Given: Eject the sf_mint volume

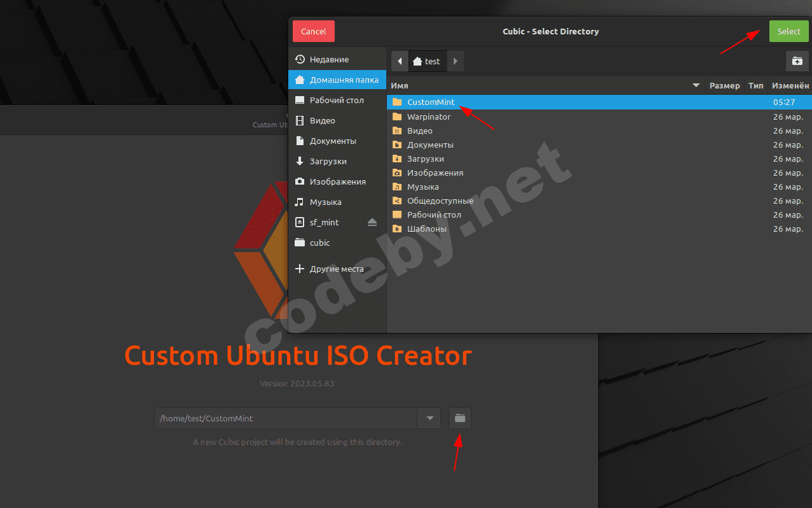Looking at the screenshot, I should tap(372, 222).
